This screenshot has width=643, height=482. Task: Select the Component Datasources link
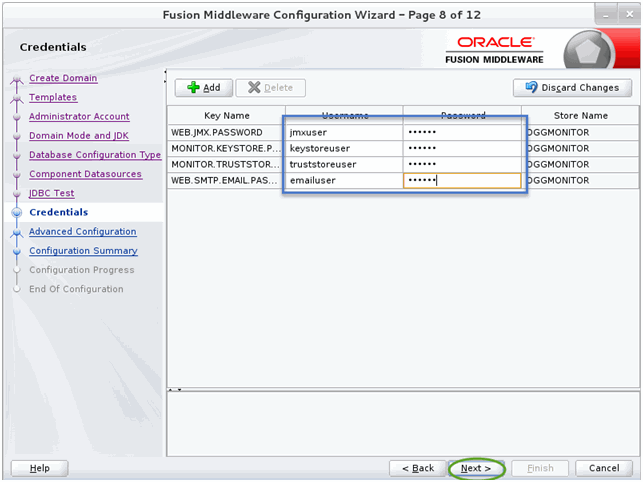[85, 174]
